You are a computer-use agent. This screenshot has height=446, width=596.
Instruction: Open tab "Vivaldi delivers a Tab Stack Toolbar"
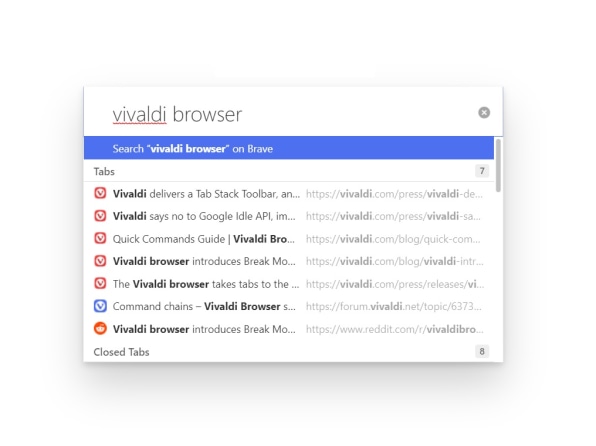coord(289,194)
